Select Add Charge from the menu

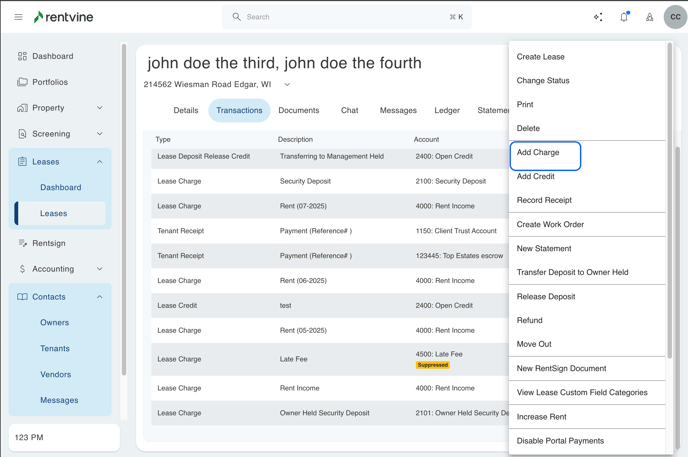click(538, 153)
